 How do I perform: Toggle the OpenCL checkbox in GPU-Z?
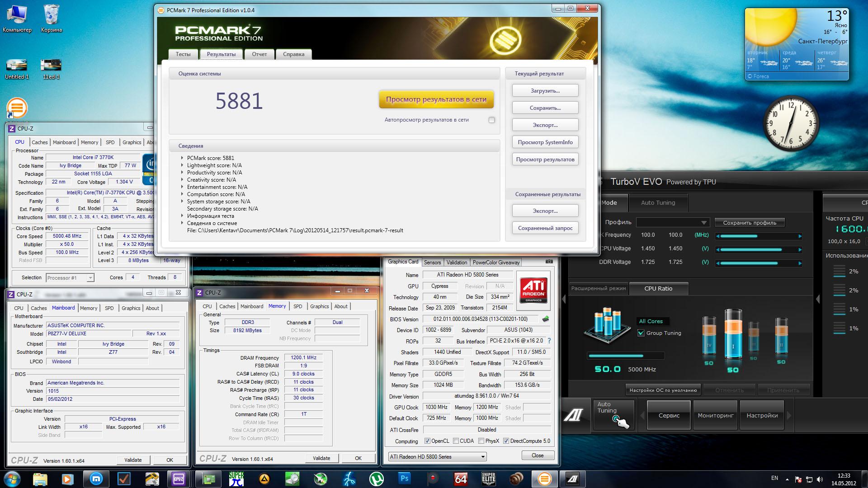point(427,441)
